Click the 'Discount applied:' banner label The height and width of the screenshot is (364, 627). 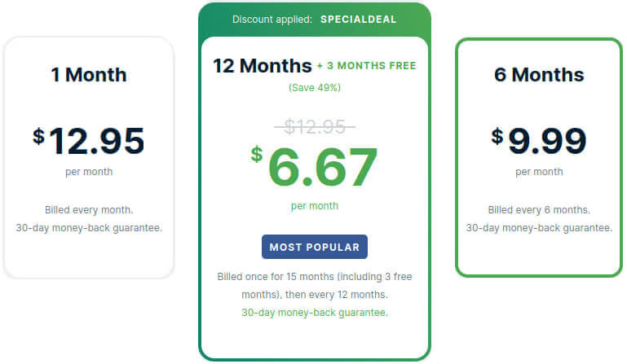[x=272, y=20]
